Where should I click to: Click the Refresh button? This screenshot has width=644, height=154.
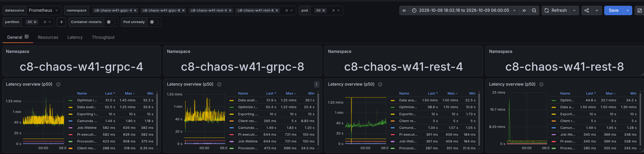point(556,10)
